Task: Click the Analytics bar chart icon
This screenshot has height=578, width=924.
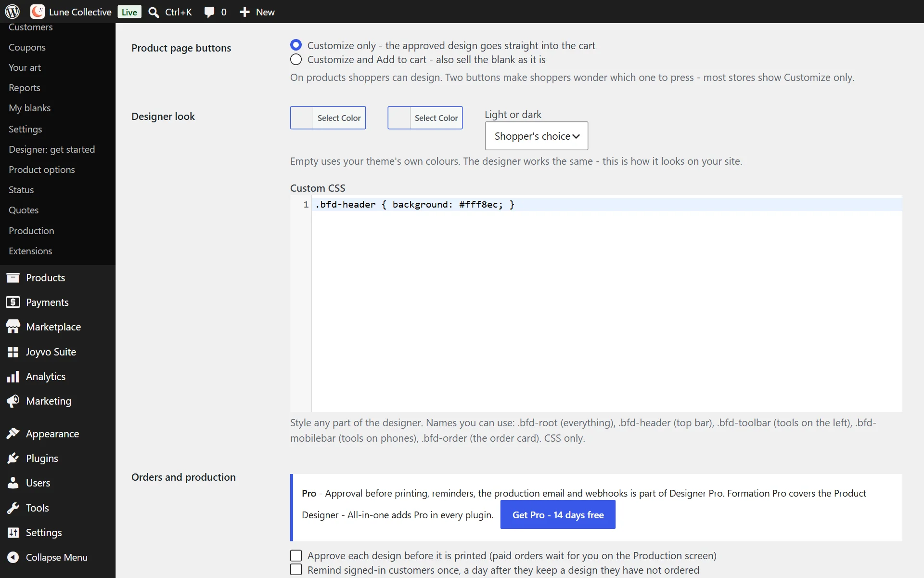Action: 13,376
